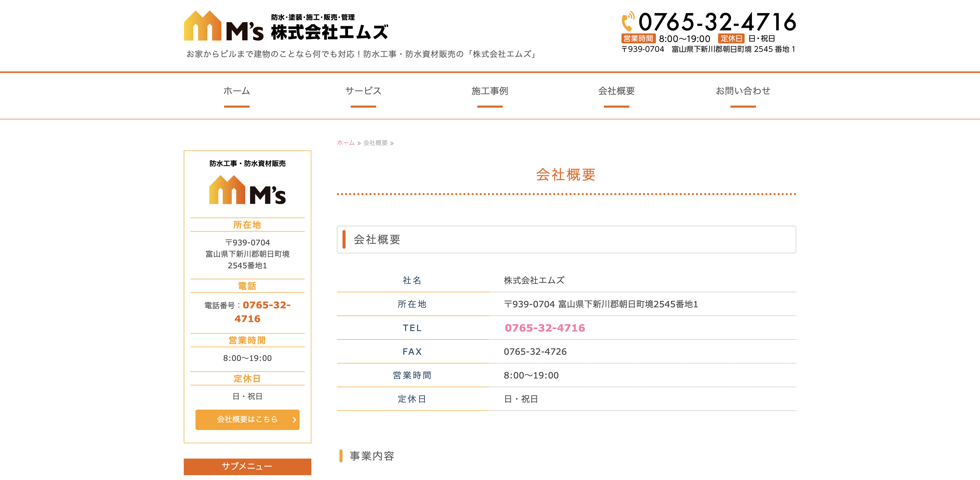Open the 施工事例 navigation item
Viewport: 980px width, 480px height.
(x=490, y=91)
